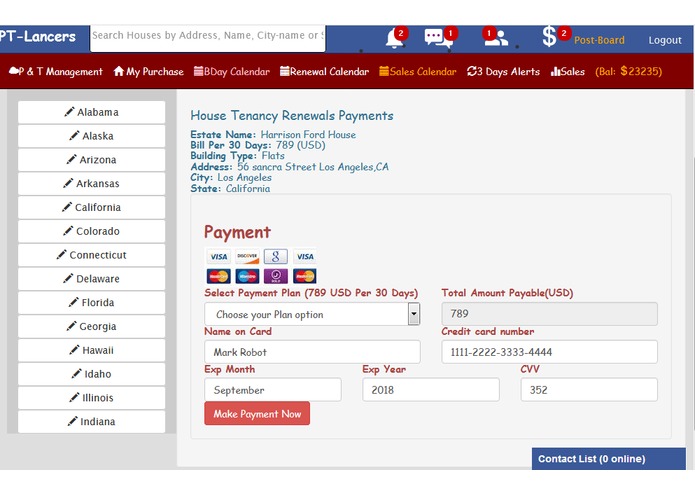Click the first Visa card logo
The width and height of the screenshot is (695, 494).
coord(219,257)
